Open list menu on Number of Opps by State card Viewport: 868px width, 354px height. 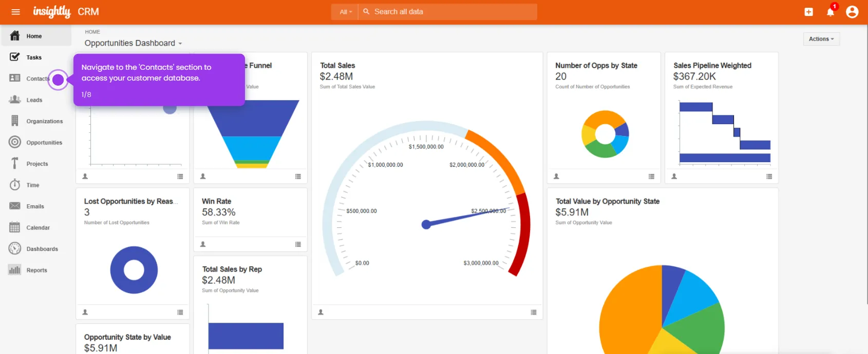pyautogui.click(x=651, y=176)
